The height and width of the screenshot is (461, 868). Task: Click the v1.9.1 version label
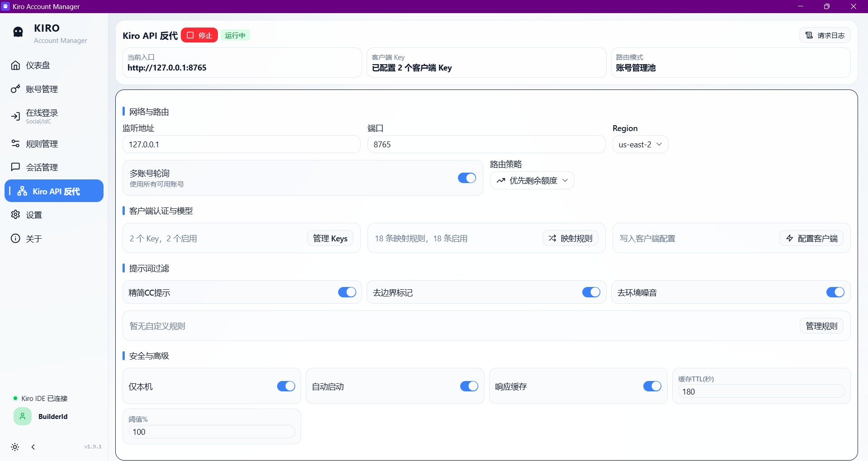pyautogui.click(x=93, y=447)
